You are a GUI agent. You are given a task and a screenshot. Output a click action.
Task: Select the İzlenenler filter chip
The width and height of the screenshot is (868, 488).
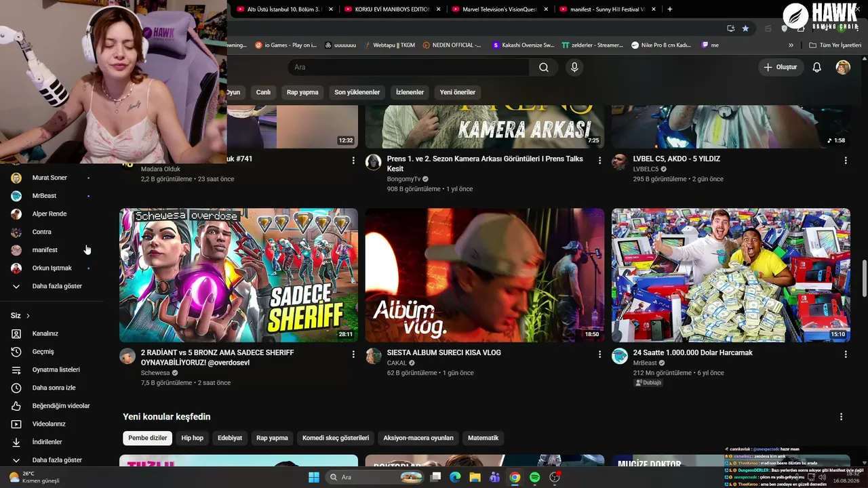click(x=410, y=92)
